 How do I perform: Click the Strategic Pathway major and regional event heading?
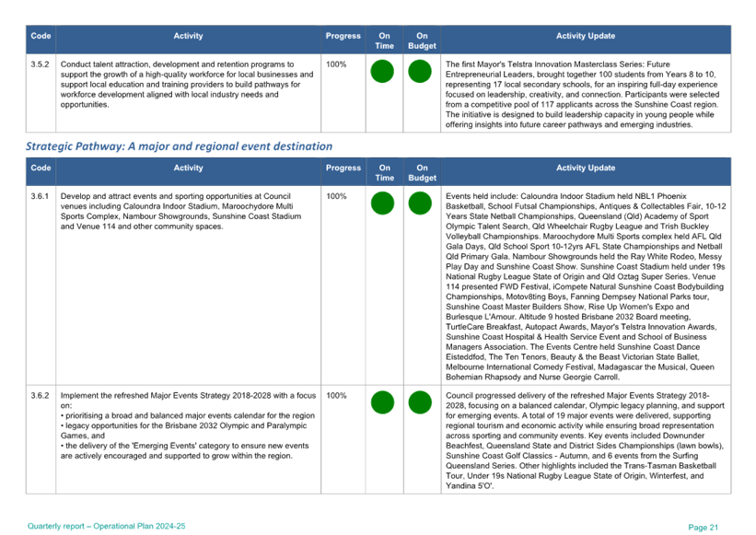coord(179,146)
